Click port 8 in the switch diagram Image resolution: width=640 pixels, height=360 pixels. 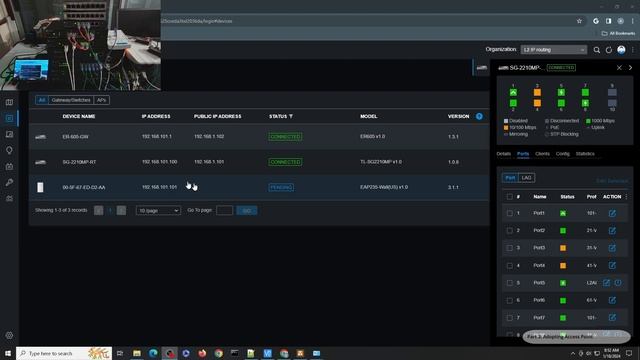coord(585,103)
